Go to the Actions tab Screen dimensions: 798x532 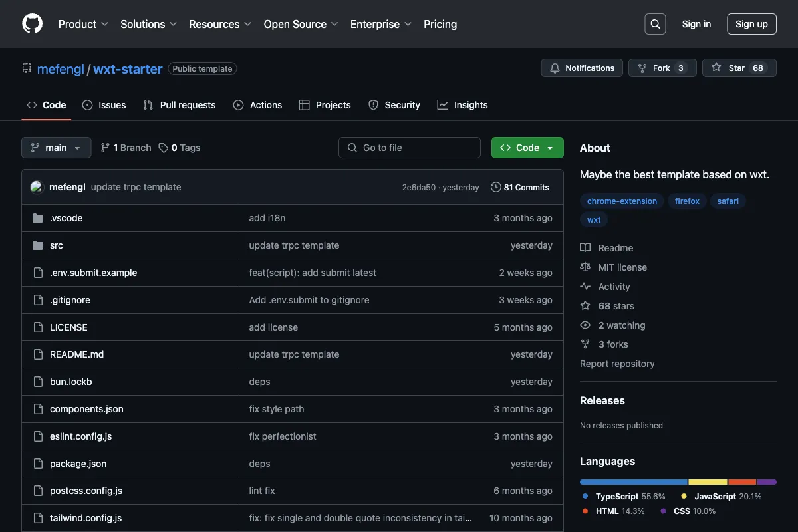pos(257,105)
